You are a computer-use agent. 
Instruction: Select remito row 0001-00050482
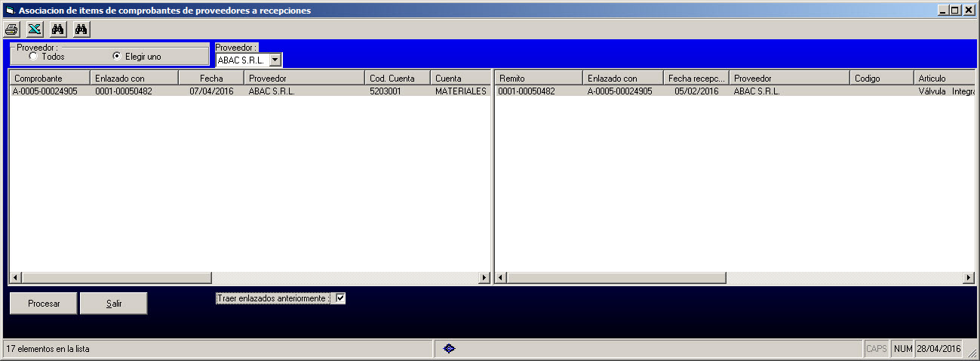[527, 91]
